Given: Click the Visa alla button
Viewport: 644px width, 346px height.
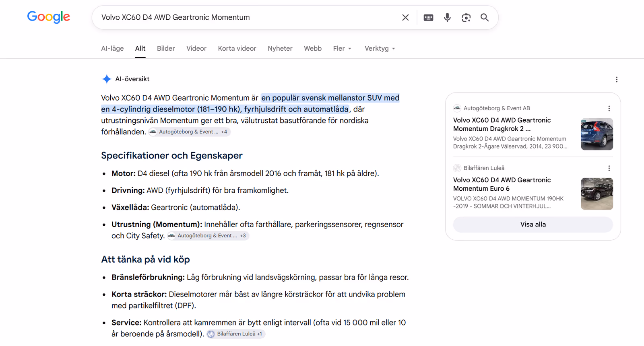Looking at the screenshot, I should point(533,224).
